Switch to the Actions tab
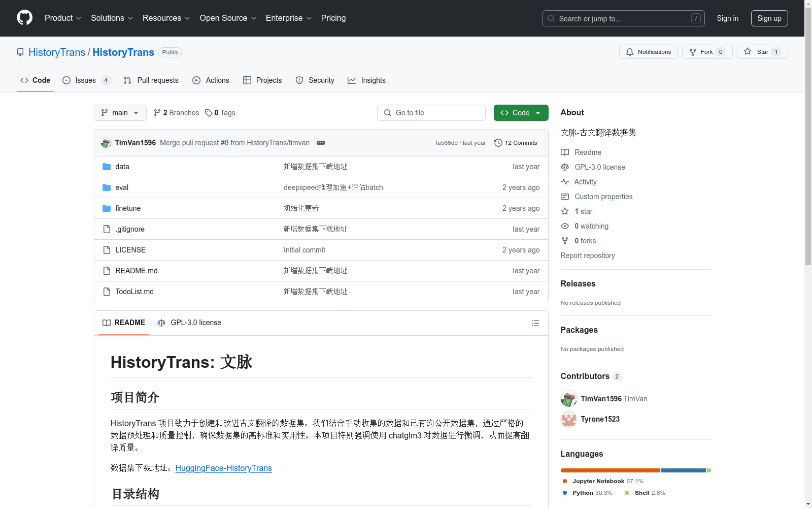Viewport: 812px width, 508px height. pyautogui.click(x=211, y=80)
